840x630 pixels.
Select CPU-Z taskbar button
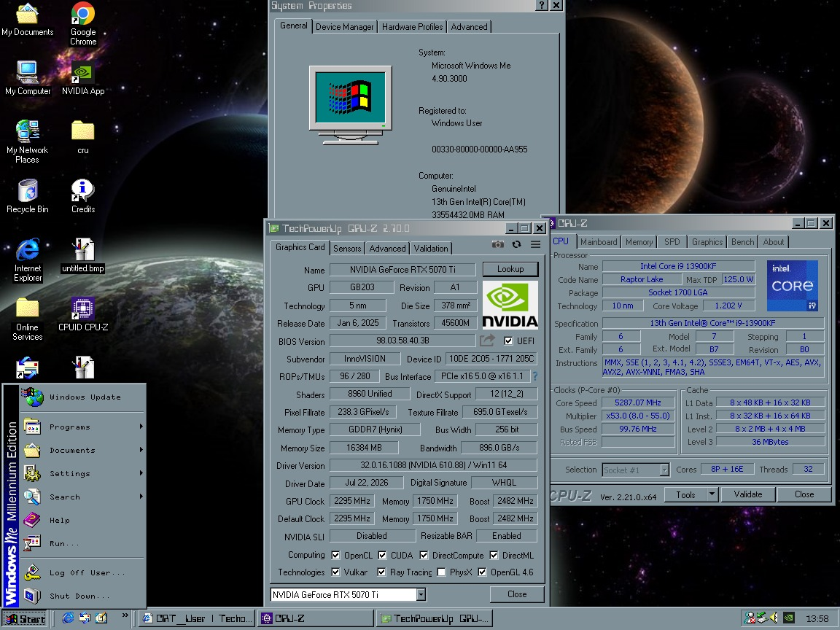[315, 618]
